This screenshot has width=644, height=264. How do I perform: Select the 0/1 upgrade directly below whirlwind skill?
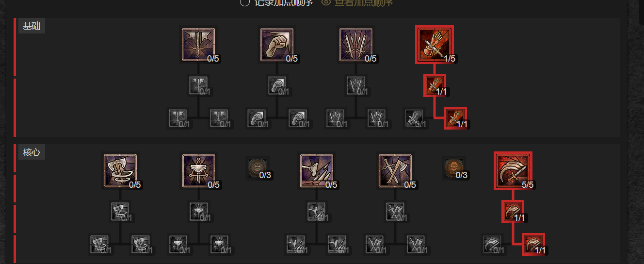click(x=120, y=212)
